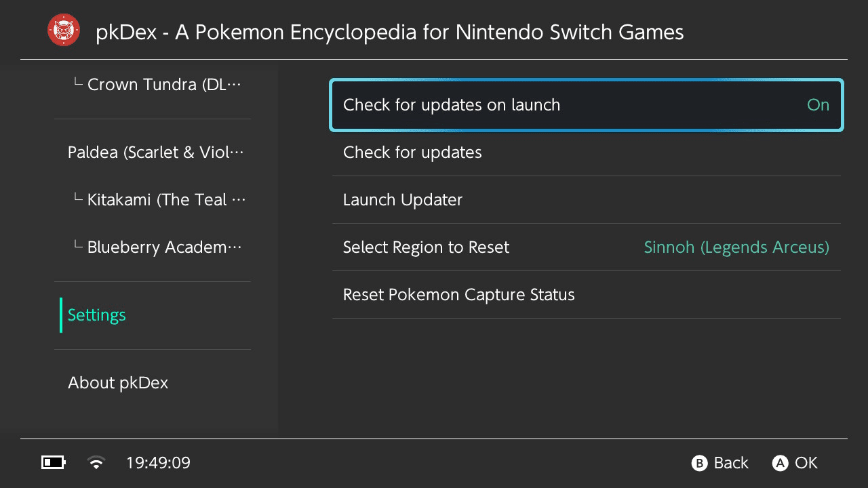Select Launch Updater
This screenshot has height=488, width=868.
[587, 200]
